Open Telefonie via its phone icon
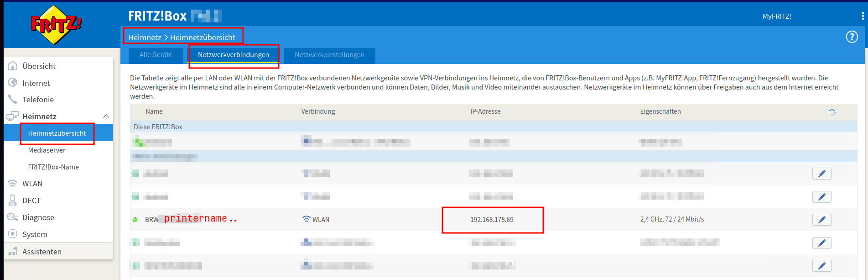 [x=13, y=100]
